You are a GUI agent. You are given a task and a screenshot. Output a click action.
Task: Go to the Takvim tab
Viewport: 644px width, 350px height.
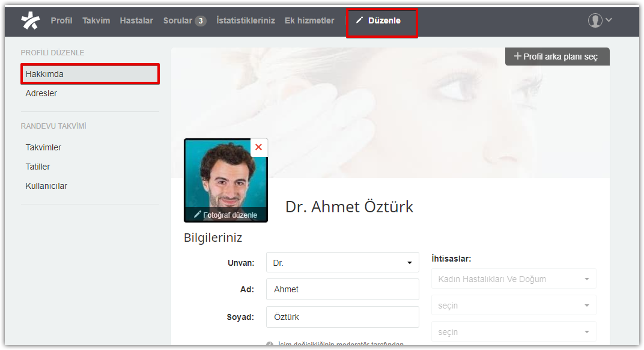click(x=96, y=20)
